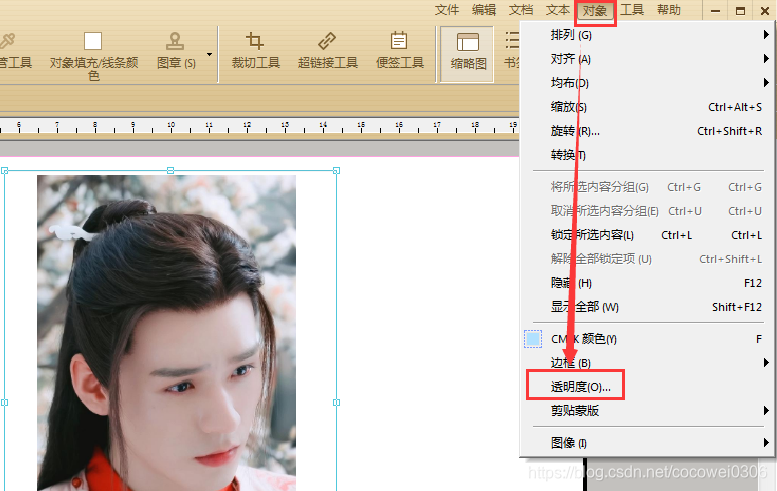
Task: Select the Sticky note tool (便签工具)
Action: pos(399,51)
